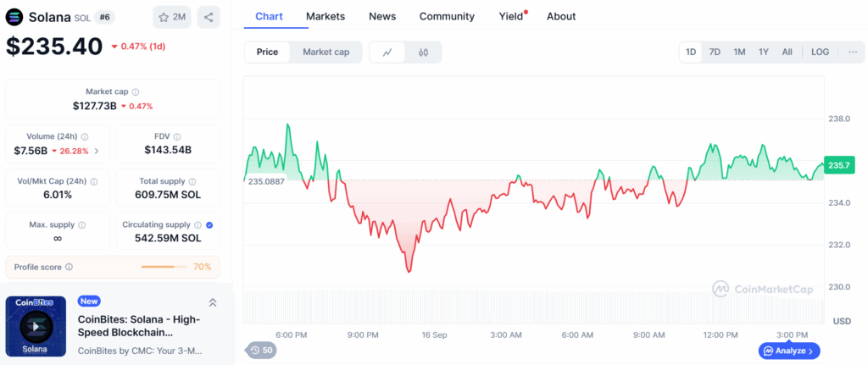868x365 pixels.
Task: Switch to line chart view icon
Action: pos(387,52)
